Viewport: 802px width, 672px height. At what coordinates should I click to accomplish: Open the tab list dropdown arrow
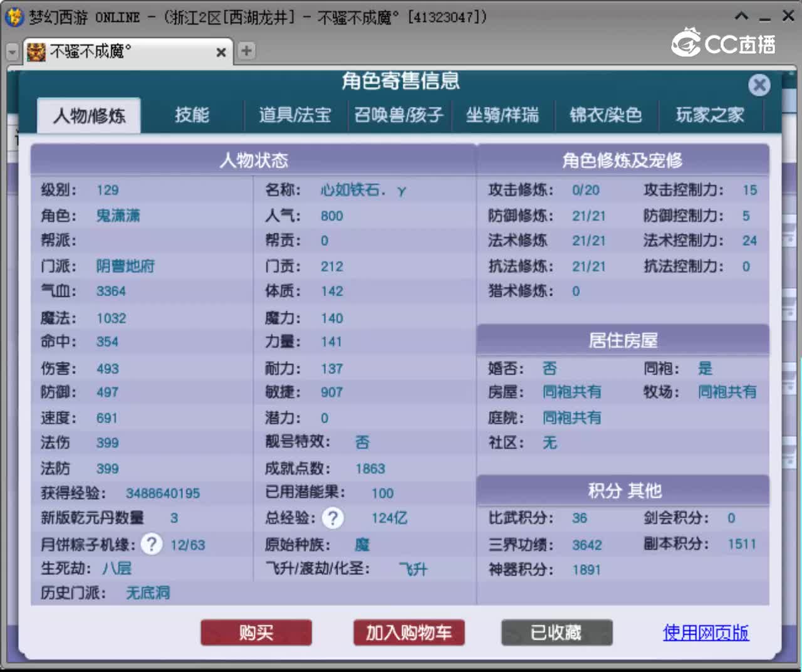pos(12,52)
